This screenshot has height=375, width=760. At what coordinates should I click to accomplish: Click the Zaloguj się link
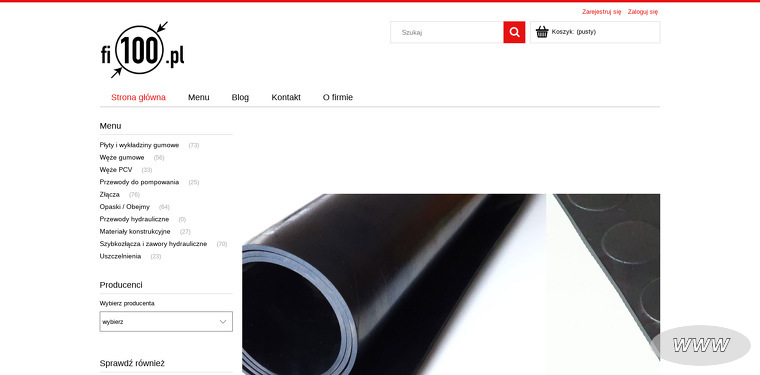point(643,12)
